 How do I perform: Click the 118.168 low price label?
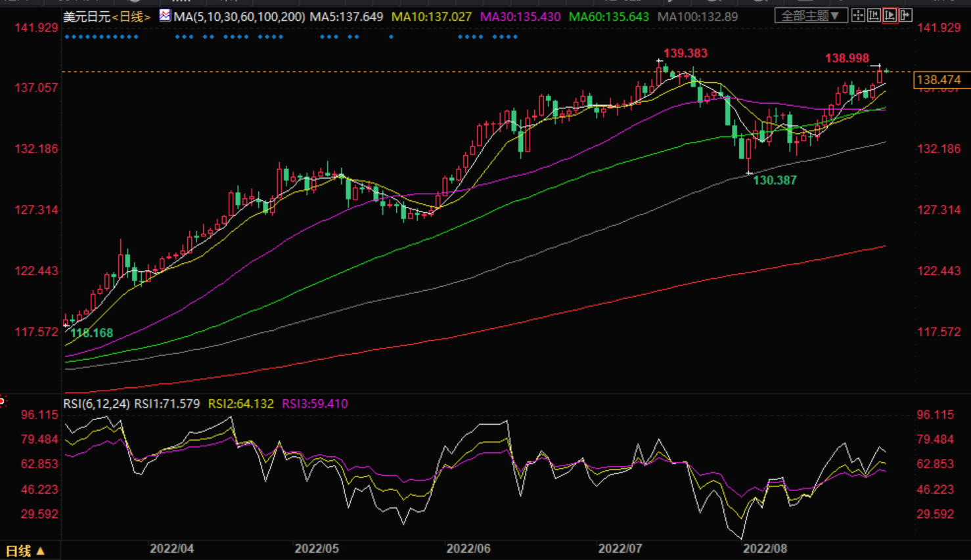(x=91, y=333)
